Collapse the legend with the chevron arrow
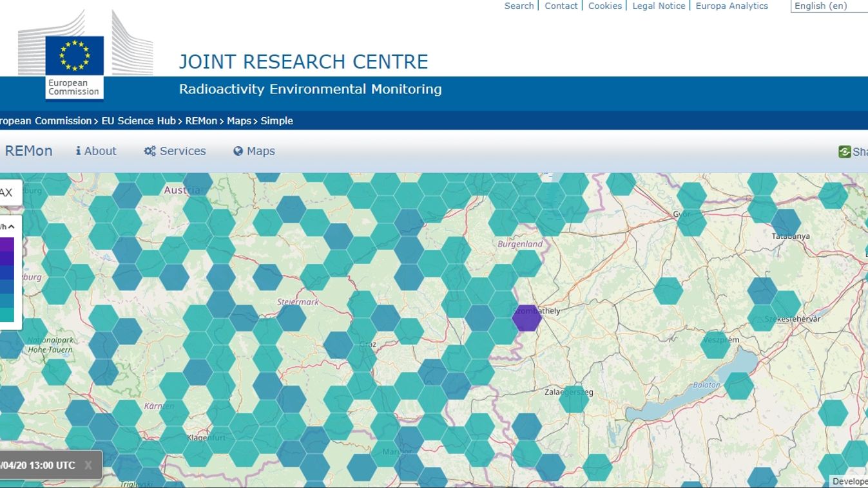Image resolution: width=868 pixels, height=488 pixels. pyautogui.click(x=11, y=227)
